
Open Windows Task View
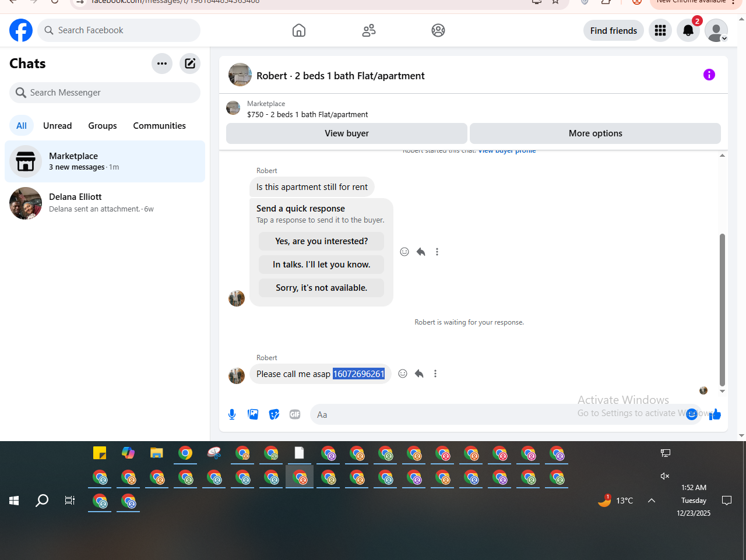point(70,501)
